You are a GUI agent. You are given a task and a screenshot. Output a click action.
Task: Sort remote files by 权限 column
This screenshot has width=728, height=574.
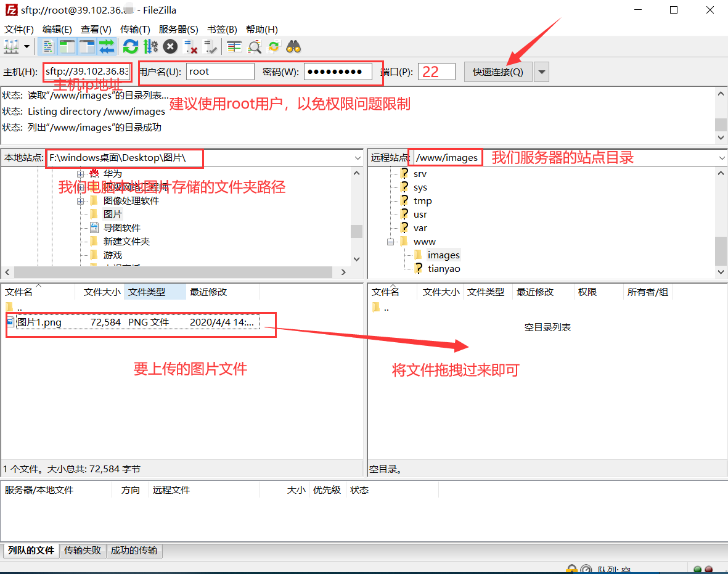597,292
